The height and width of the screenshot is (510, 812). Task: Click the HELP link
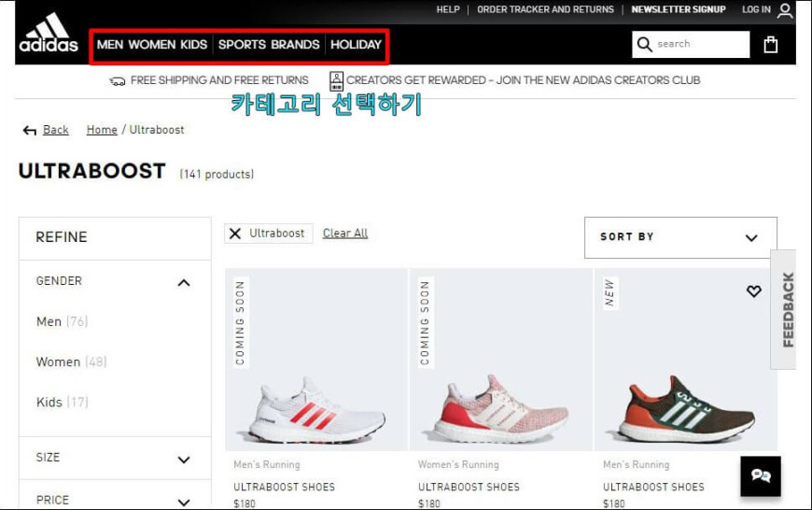[448, 9]
